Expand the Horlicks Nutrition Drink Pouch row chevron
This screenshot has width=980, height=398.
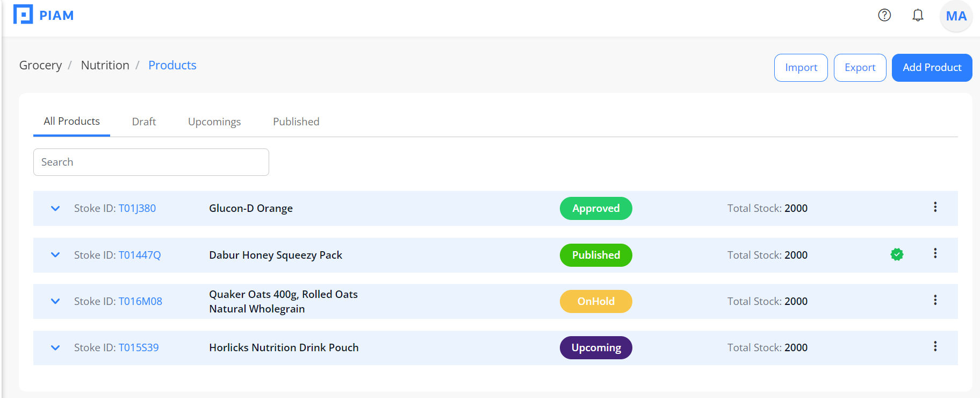click(x=55, y=347)
